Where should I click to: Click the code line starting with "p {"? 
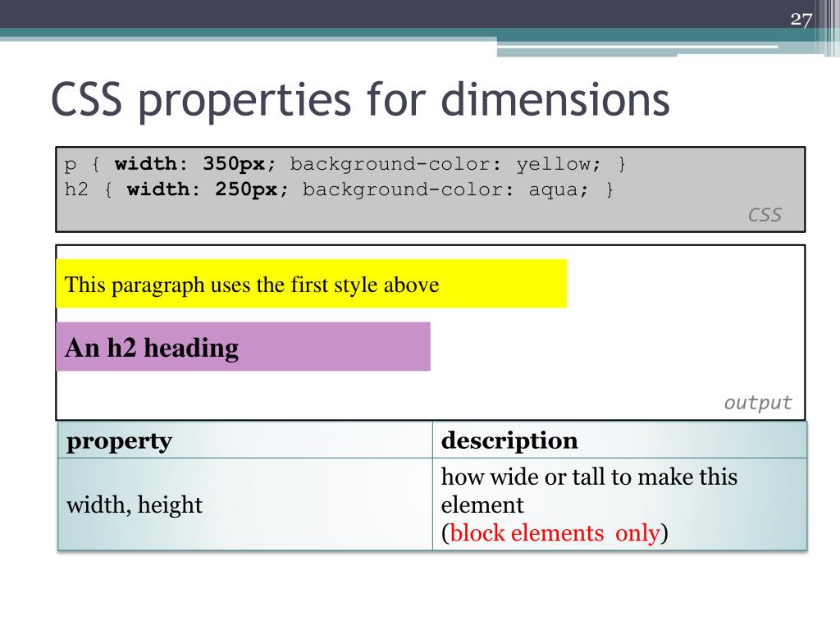tap(345, 164)
